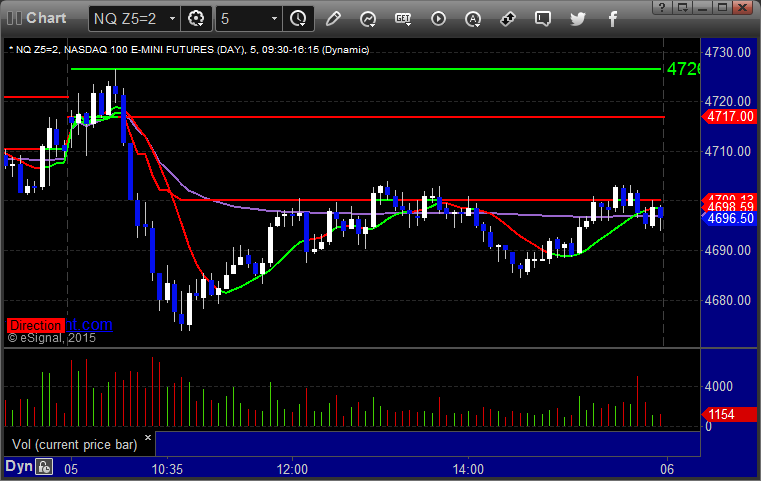Click the symbol settings gear icon
Viewport: 761px width, 481px height.
pos(196,19)
